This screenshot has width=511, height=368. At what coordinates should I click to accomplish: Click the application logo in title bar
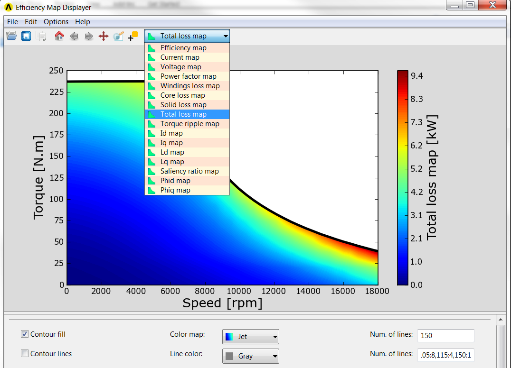click(x=8, y=7)
